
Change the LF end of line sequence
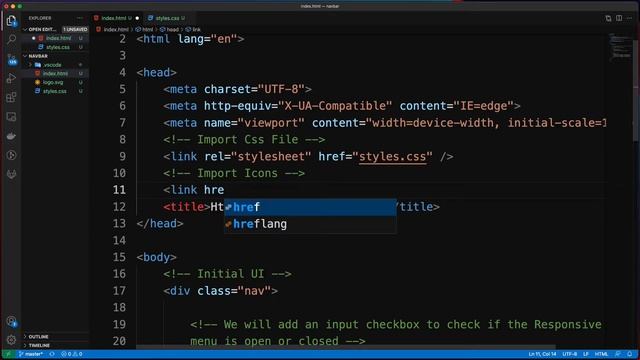pos(586,354)
